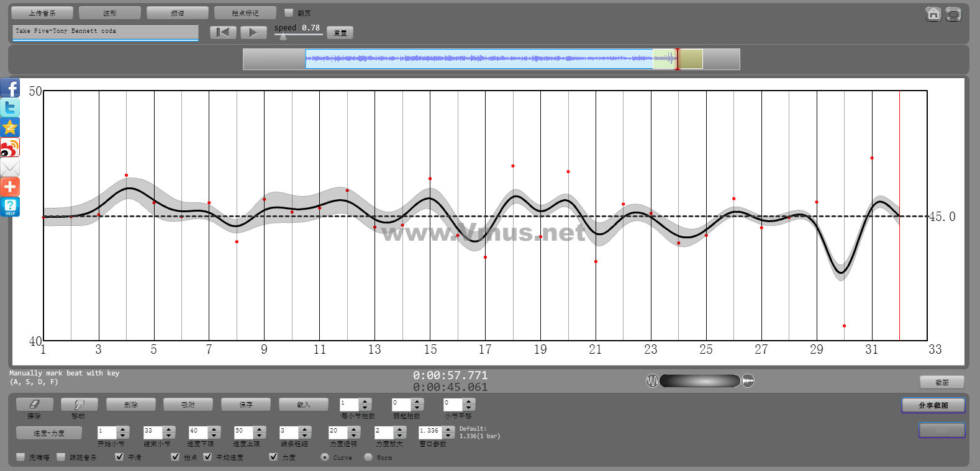The height and width of the screenshot is (471, 980).
Task: Click the wide-waveform zoom icon left of gradient bar
Action: (652, 380)
